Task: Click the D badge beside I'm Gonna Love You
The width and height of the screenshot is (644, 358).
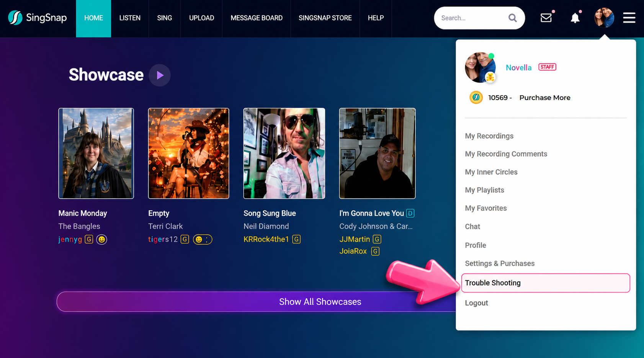Action: point(410,213)
